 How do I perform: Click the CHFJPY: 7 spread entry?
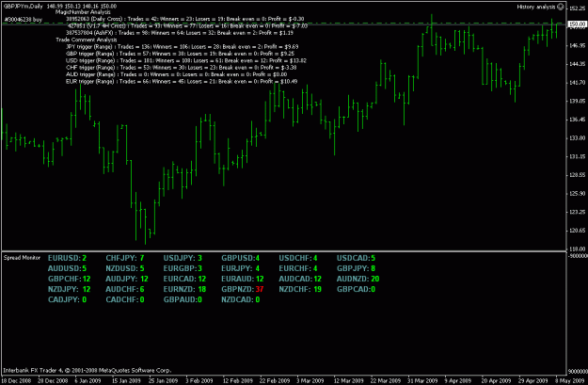(x=125, y=258)
